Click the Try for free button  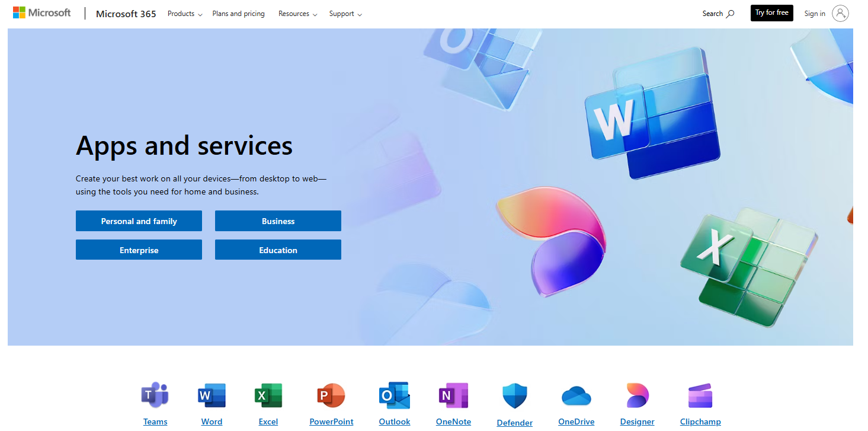(x=772, y=13)
